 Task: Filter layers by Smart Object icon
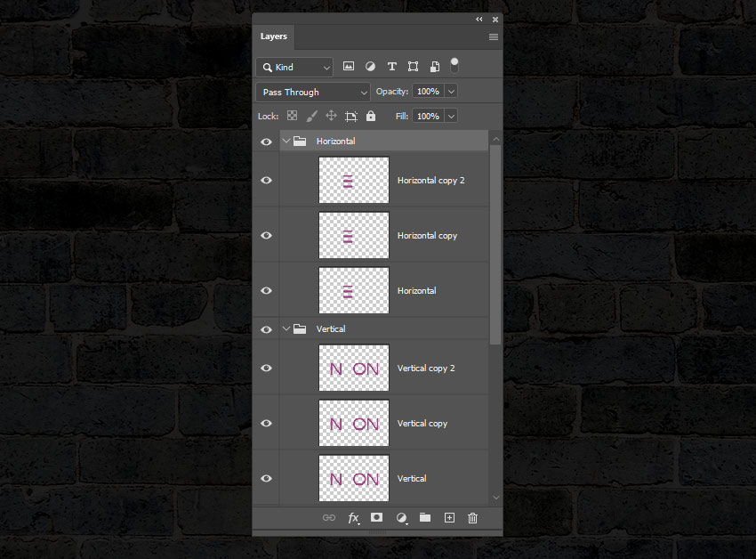(435, 66)
